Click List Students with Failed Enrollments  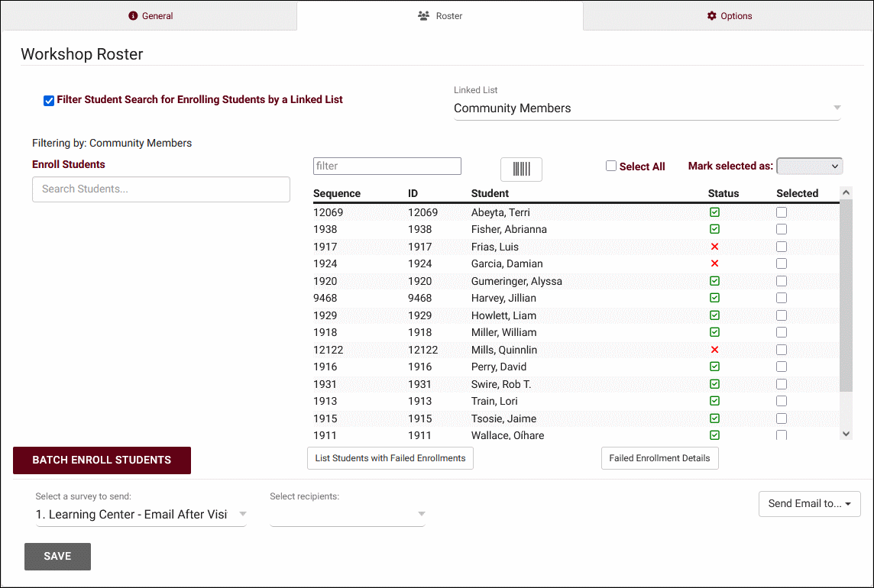coord(390,458)
